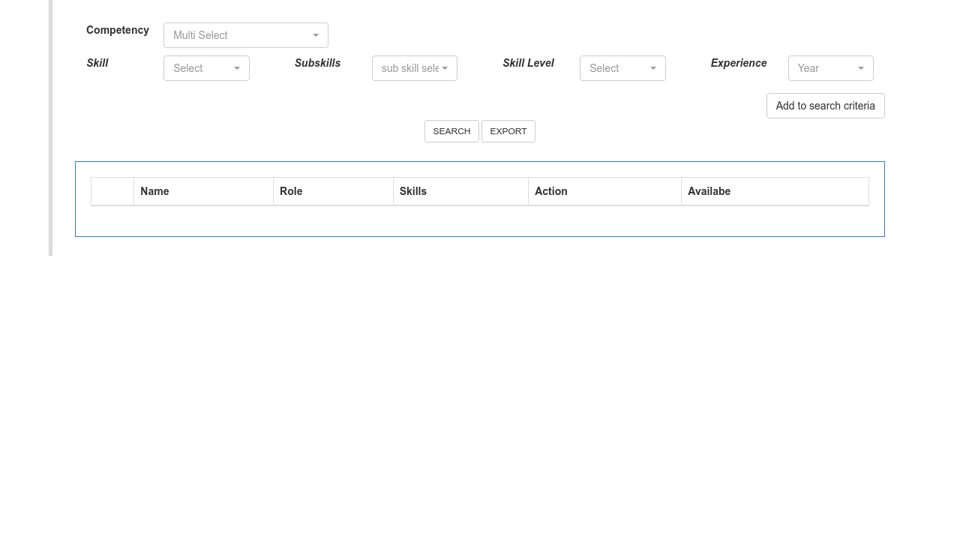Image resolution: width=960 pixels, height=540 pixels.
Task: Click the Experience label text
Action: click(x=738, y=63)
